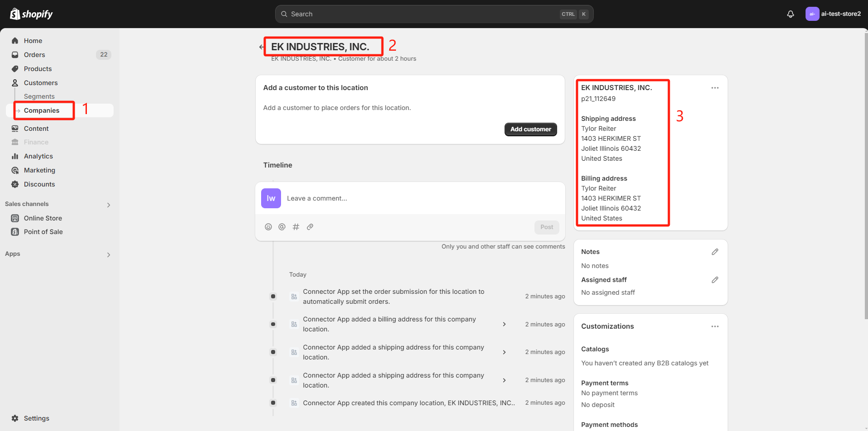
Task: Click the Customers person icon
Action: [15, 83]
